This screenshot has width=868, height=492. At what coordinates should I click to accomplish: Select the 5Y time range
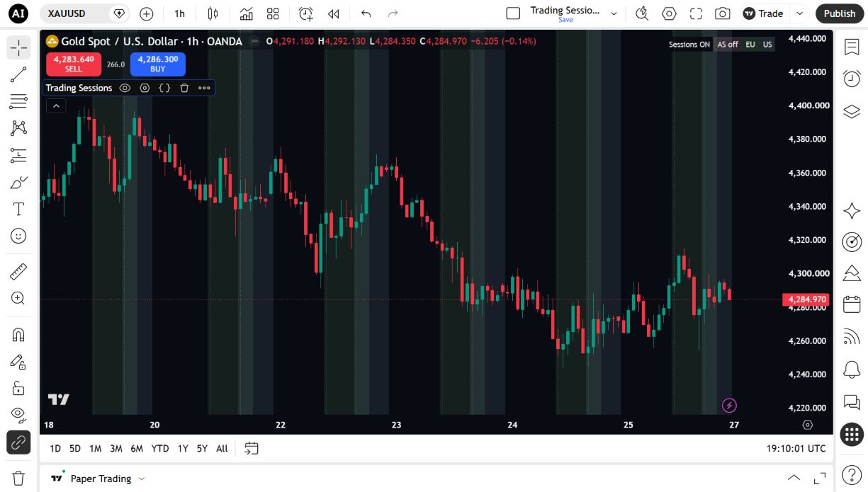(203, 448)
